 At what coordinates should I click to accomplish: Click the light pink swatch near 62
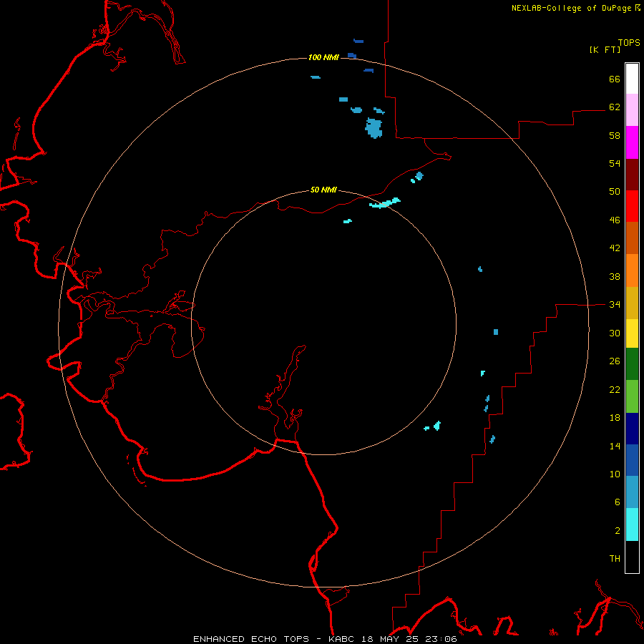click(632, 109)
